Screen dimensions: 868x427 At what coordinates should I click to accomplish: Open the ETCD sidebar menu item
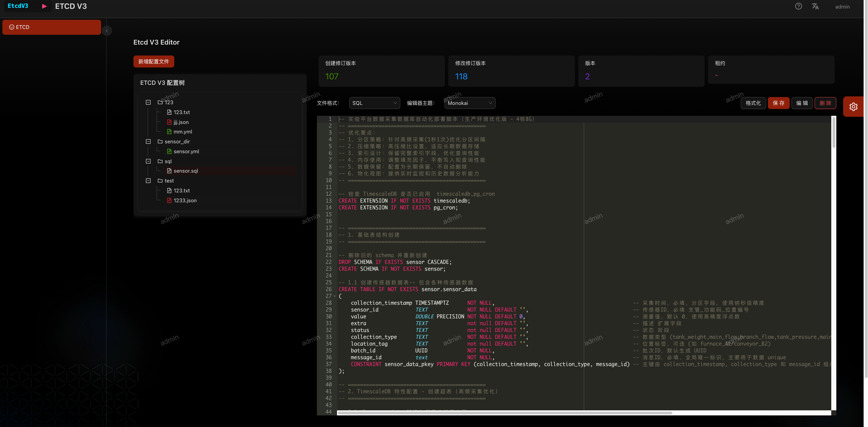click(52, 27)
